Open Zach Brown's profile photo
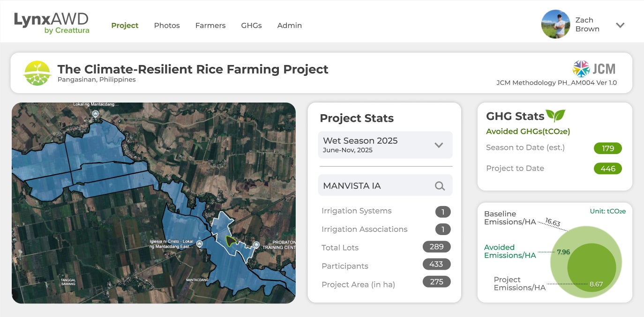Viewport: 644px width, 317px height. (x=555, y=24)
